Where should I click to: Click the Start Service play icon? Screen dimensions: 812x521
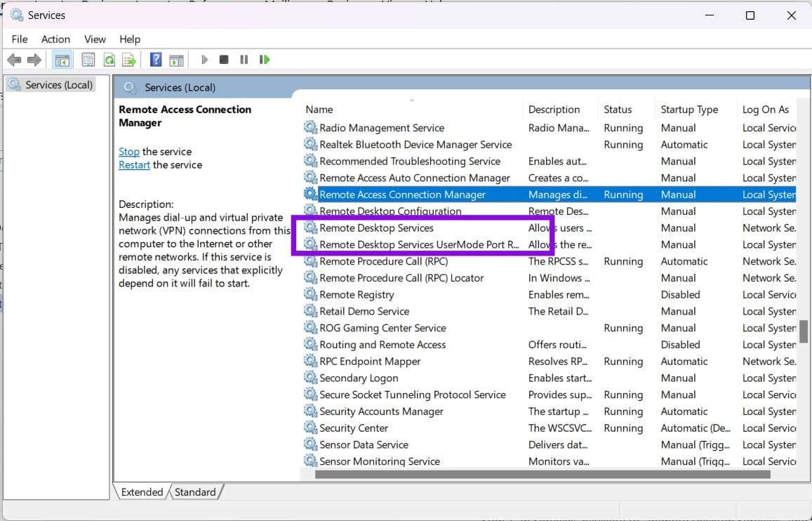tap(204, 60)
